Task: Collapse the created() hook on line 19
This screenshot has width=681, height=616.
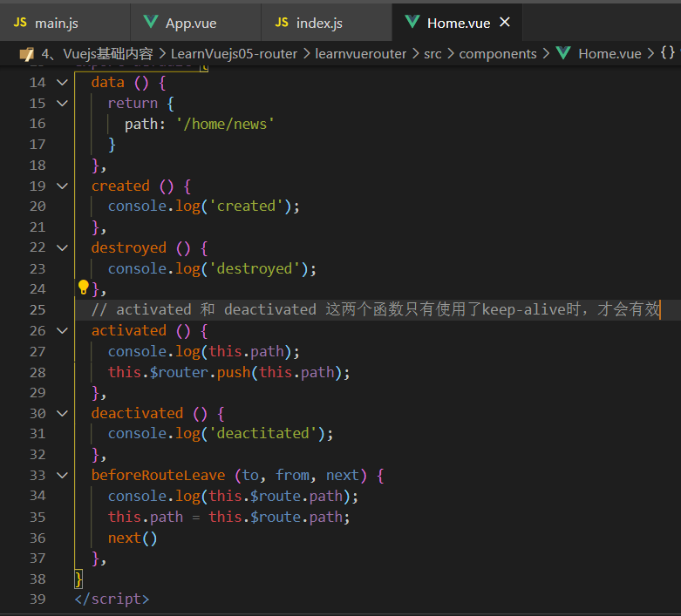Action: pyautogui.click(x=63, y=186)
